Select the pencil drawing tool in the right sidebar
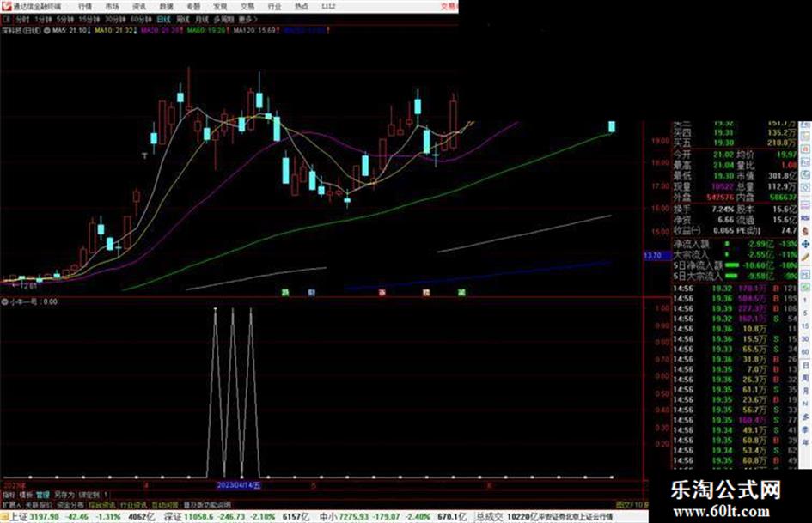The image size is (812, 523). [805, 257]
